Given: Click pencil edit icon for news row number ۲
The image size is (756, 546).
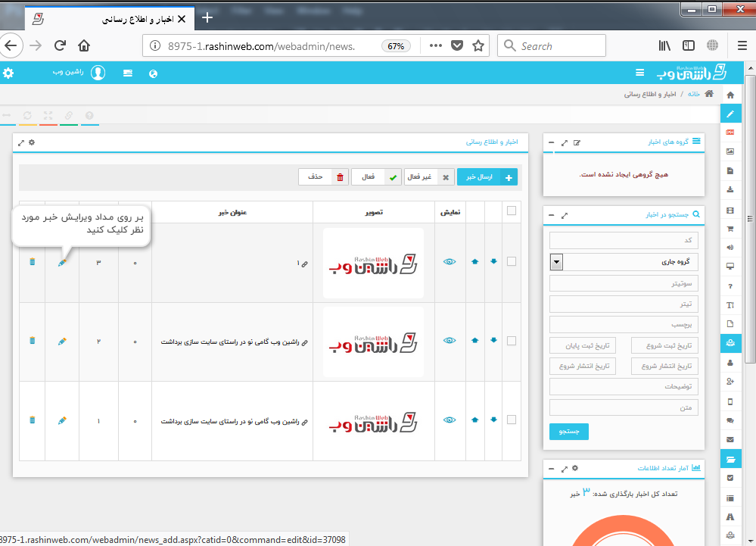Looking at the screenshot, I should point(62,342).
